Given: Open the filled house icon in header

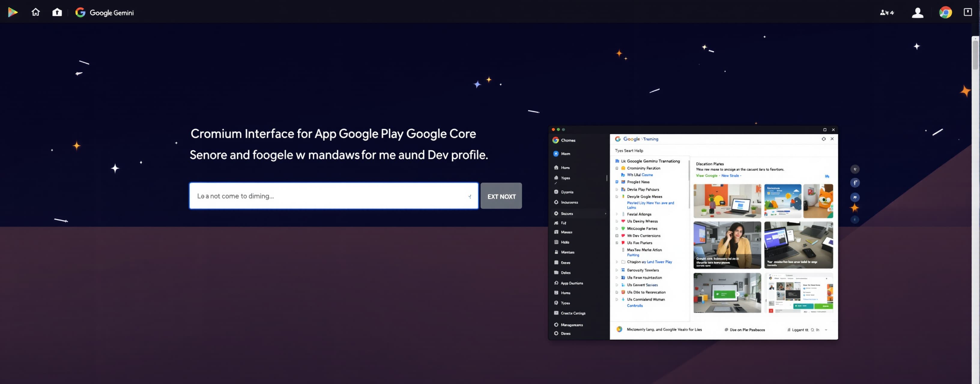Looking at the screenshot, I should tap(57, 12).
